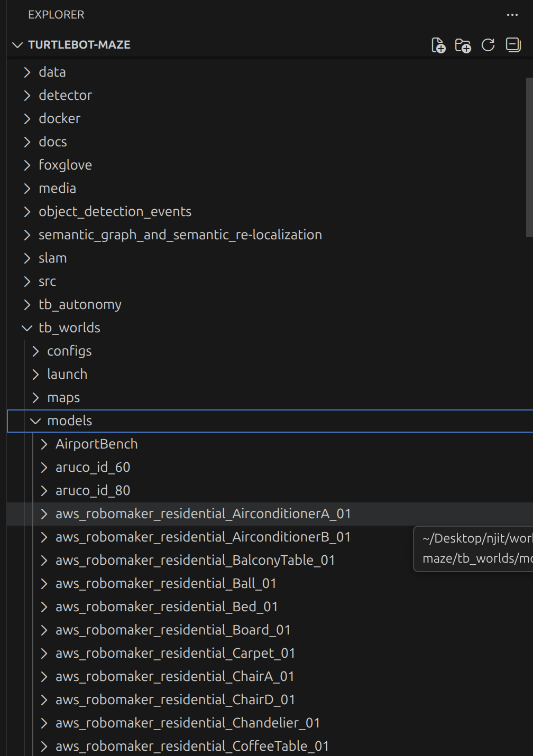The height and width of the screenshot is (756, 533).
Task: Select aws_robomaker_residential_Chandelier_01 folder
Action: coord(188,723)
